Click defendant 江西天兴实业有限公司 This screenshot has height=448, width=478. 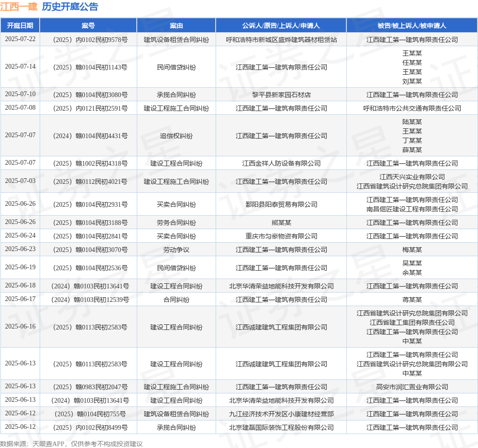pyautogui.click(x=412, y=177)
